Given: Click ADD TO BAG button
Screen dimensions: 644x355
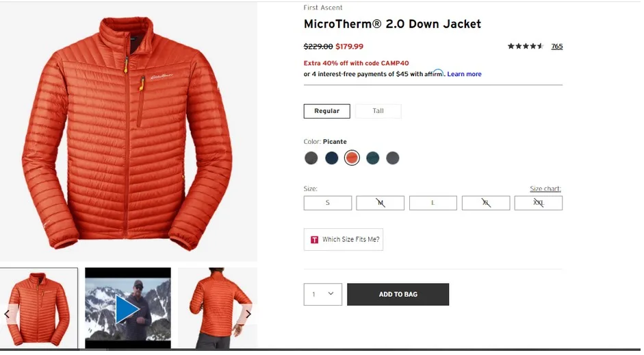Looking at the screenshot, I should [x=398, y=294].
